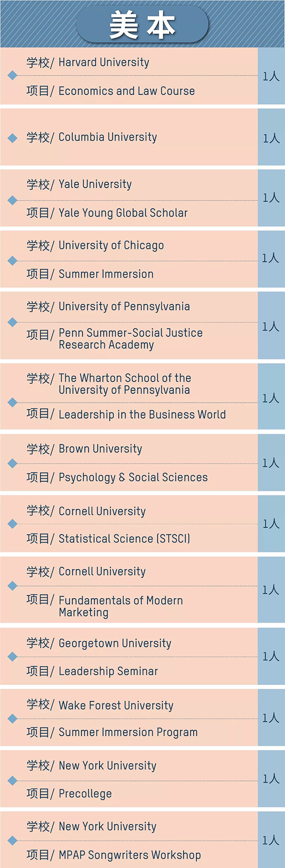Click the diamond bullet beside Harvard University

pyautogui.click(x=13, y=76)
